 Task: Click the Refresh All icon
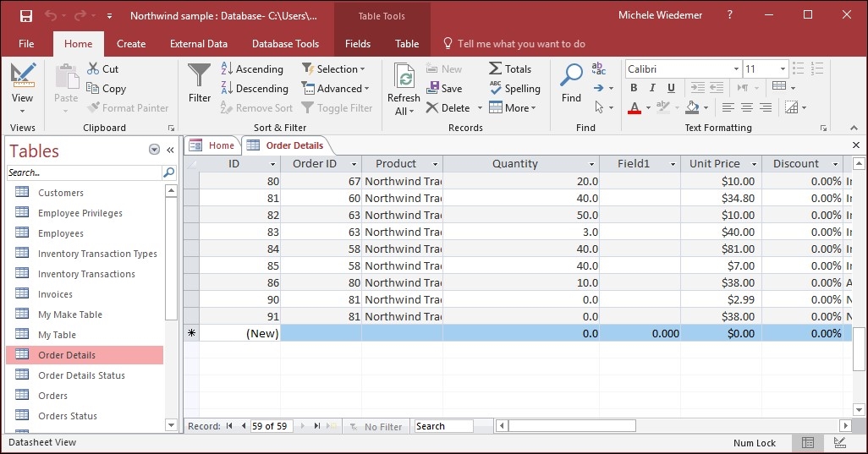pos(404,76)
